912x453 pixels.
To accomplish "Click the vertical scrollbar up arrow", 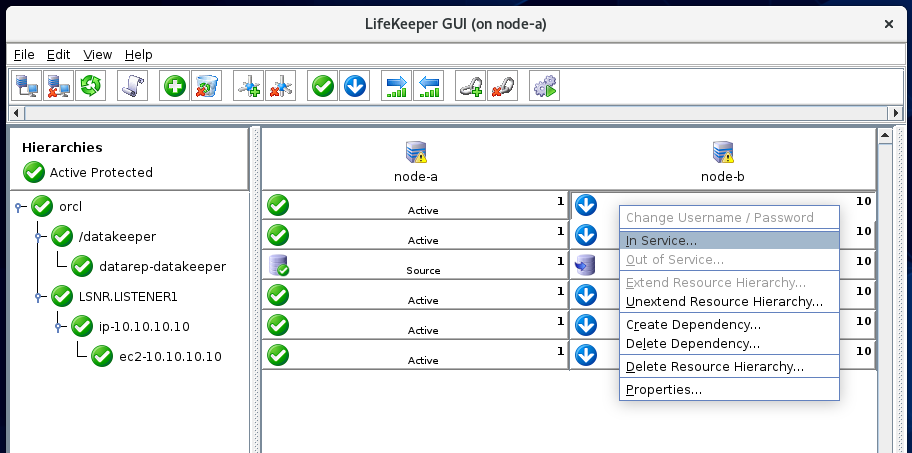I will click(885, 136).
